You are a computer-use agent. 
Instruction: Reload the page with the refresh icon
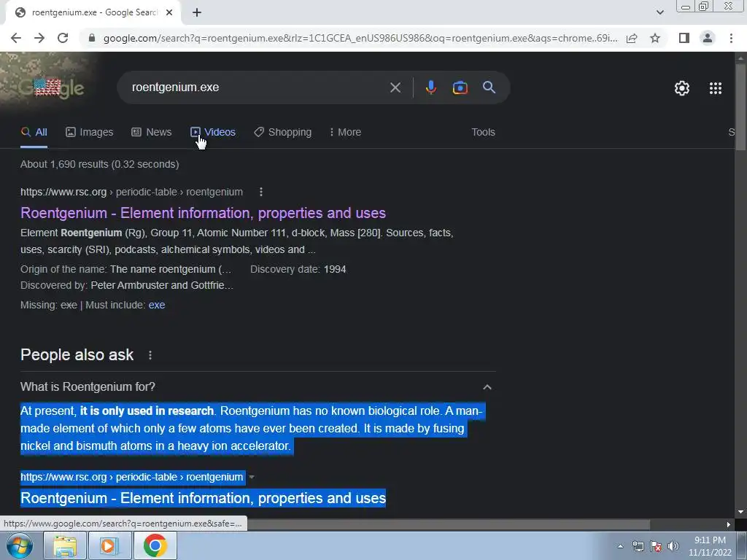[63, 38]
